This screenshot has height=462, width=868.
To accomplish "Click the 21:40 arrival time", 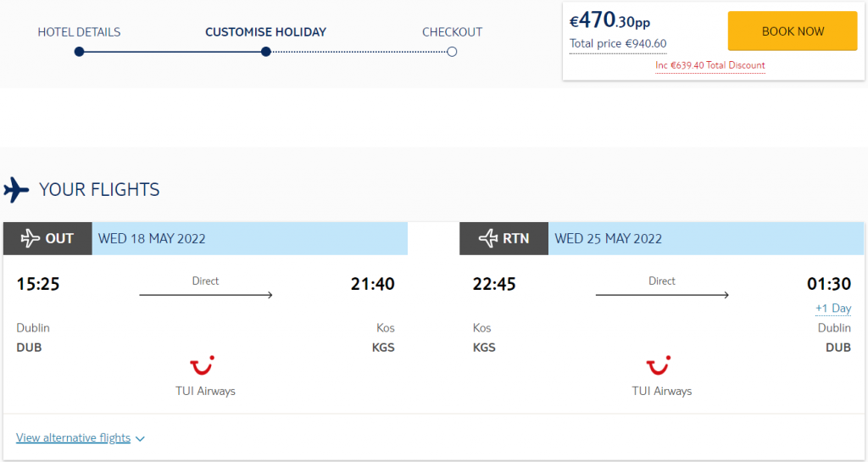I will coord(373,284).
